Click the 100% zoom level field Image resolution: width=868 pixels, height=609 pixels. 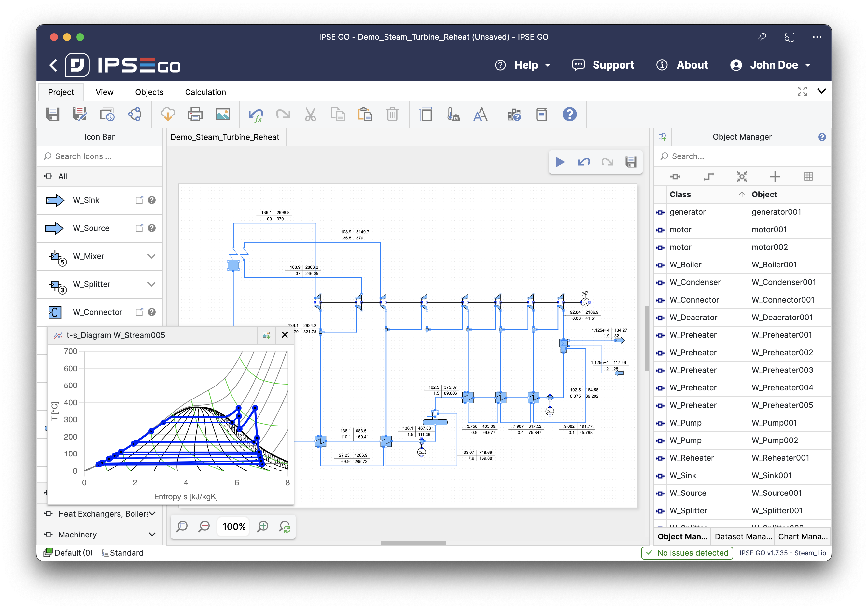pos(233,526)
